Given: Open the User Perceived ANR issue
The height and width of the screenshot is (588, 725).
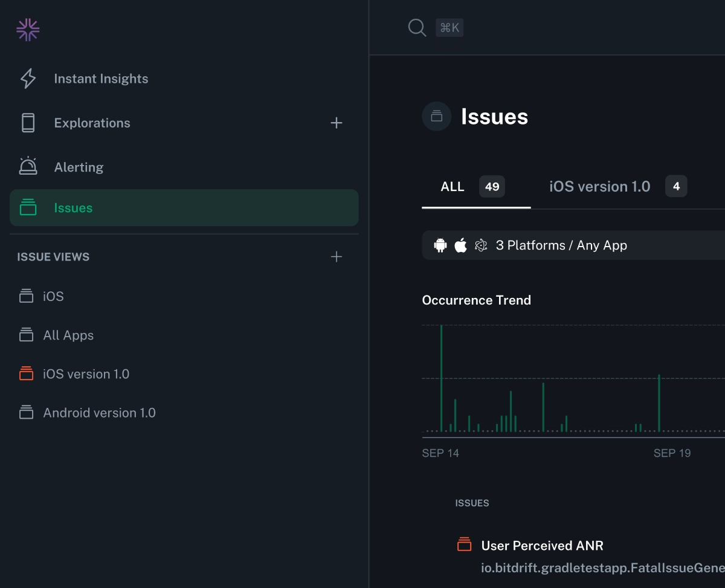Looking at the screenshot, I should pos(542,545).
